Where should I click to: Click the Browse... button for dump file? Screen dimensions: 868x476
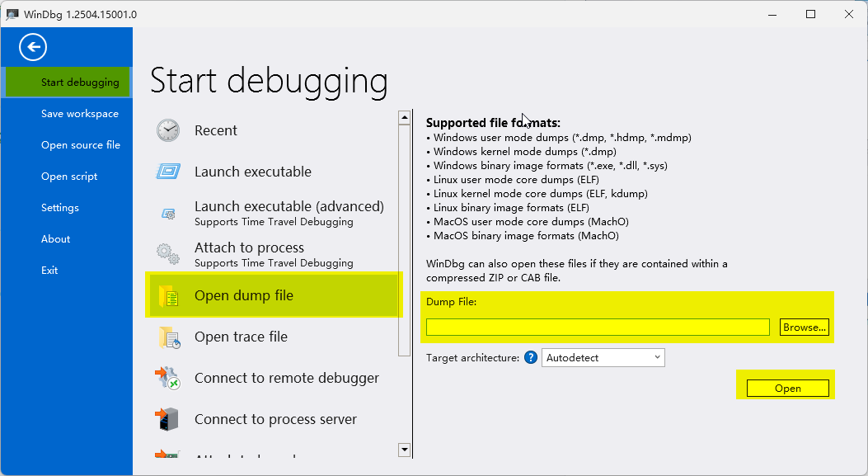click(805, 328)
